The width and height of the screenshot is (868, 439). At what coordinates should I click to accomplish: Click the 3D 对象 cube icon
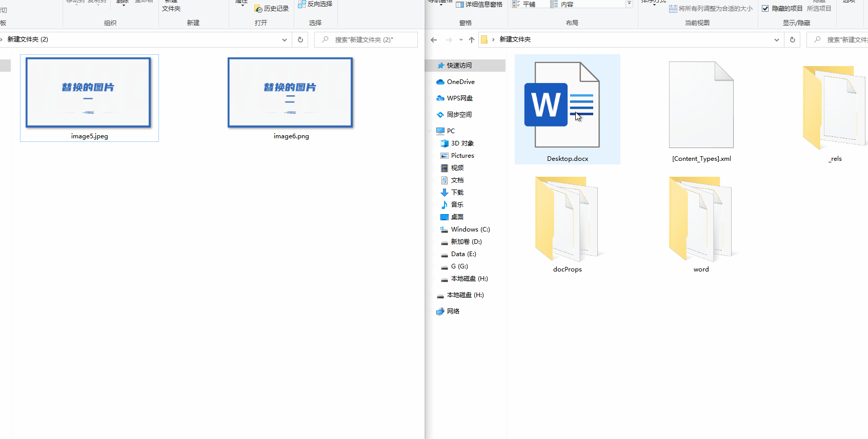point(445,143)
